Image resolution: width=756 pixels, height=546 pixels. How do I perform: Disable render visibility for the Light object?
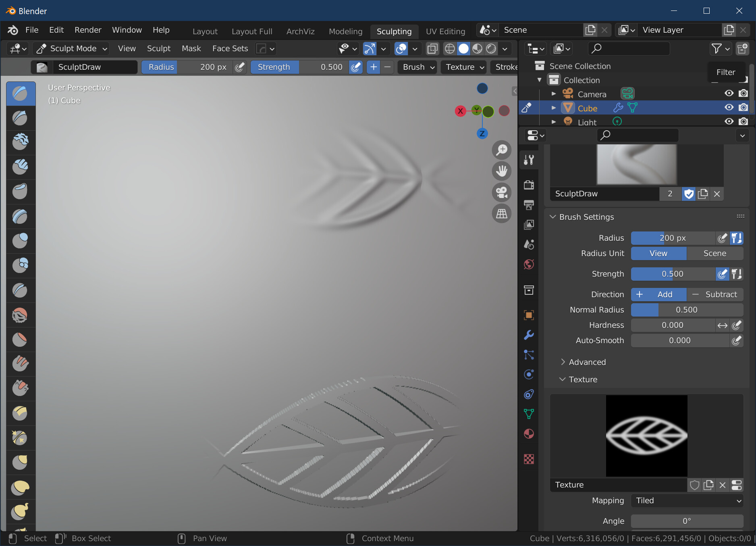(744, 121)
